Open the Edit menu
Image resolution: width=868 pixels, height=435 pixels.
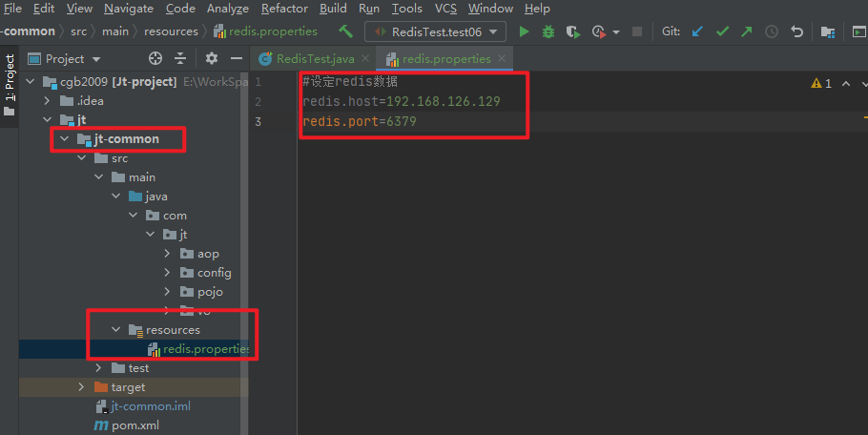[44, 9]
